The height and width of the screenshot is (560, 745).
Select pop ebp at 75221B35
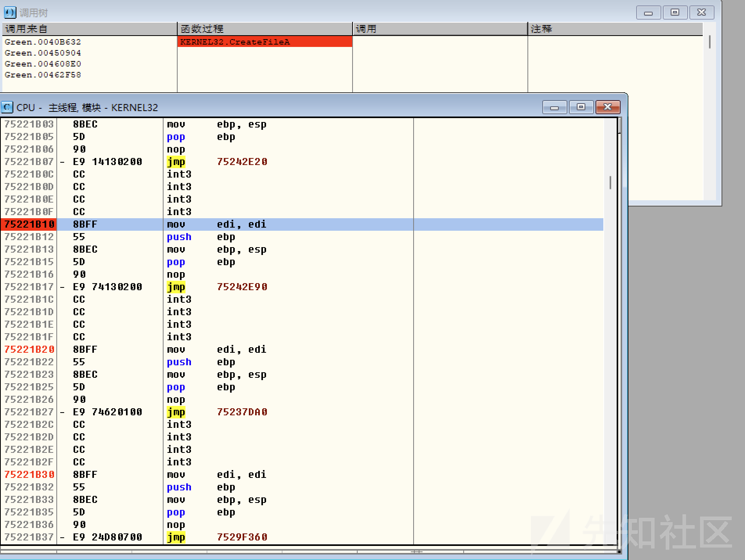click(201, 512)
